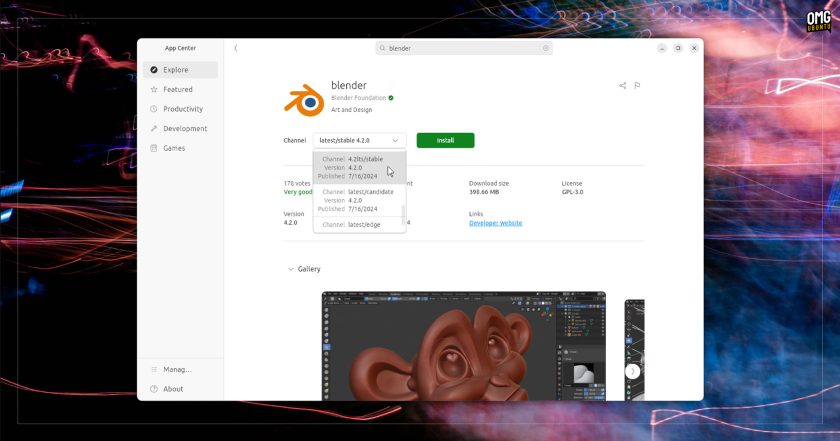Click the 176 votes rating text
The image size is (840, 441).
[x=297, y=183]
